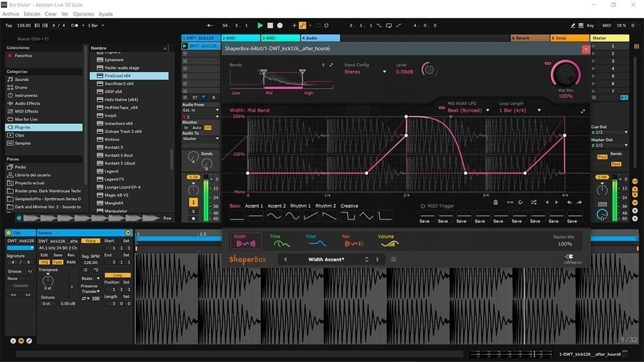
Task: Launch the DWT_kick126 clip play triangle
Action: tap(185, 46)
